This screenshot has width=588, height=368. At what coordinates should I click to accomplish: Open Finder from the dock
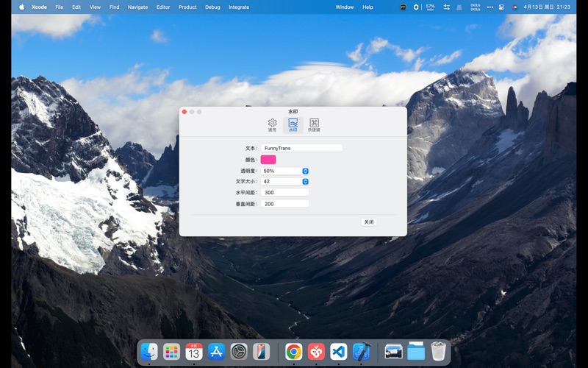coord(149,352)
